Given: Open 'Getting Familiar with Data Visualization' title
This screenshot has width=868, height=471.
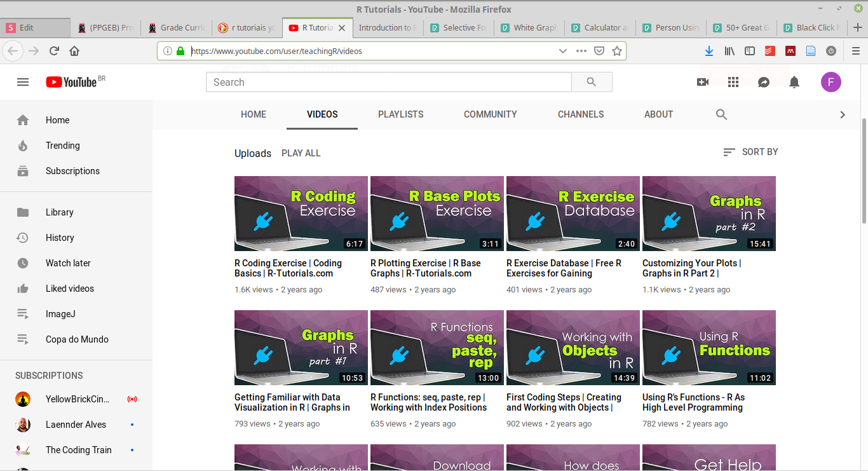Looking at the screenshot, I should coord(292,402).
